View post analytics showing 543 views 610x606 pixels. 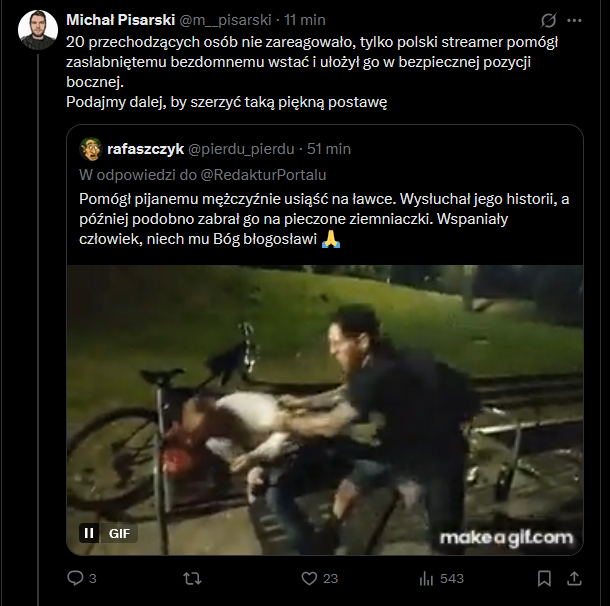coord(427,578)
